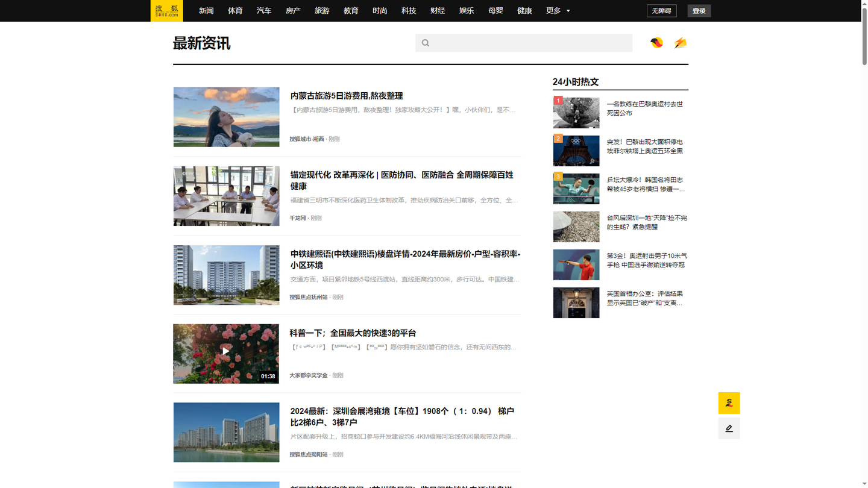Click the oyster pile thumbnail
Viewport: 868px width, 488px height.
[576, 227]
